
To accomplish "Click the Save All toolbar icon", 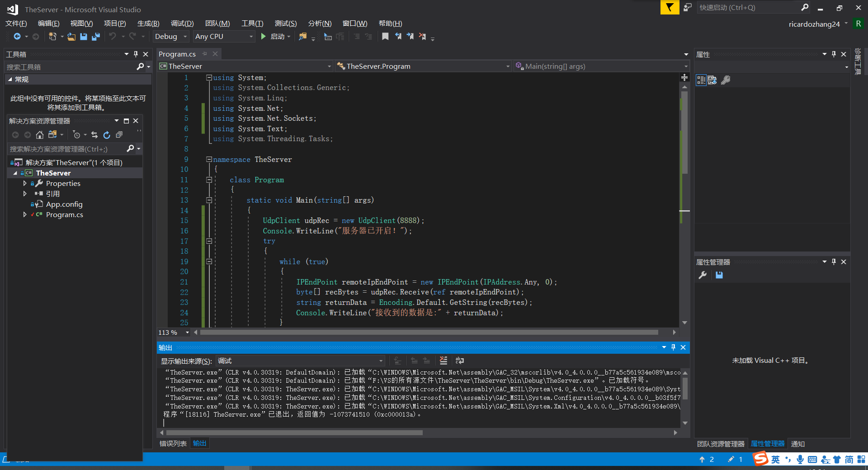I will click(95, 37).
